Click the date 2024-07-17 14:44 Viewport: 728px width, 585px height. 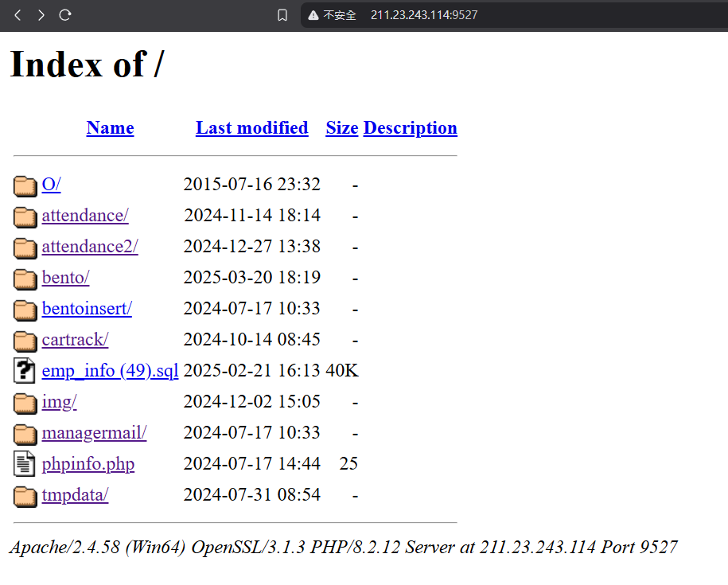(251, 464)
